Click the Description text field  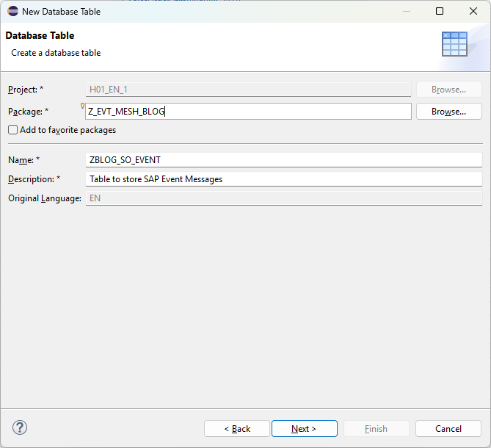point(283,179)
